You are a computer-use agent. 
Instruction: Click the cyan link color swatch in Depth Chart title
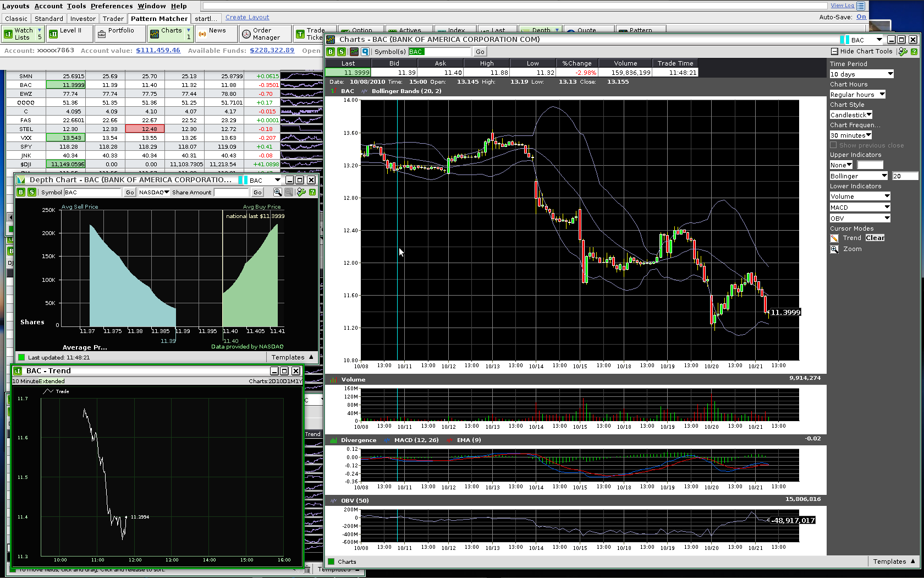(x=243, y=180)
